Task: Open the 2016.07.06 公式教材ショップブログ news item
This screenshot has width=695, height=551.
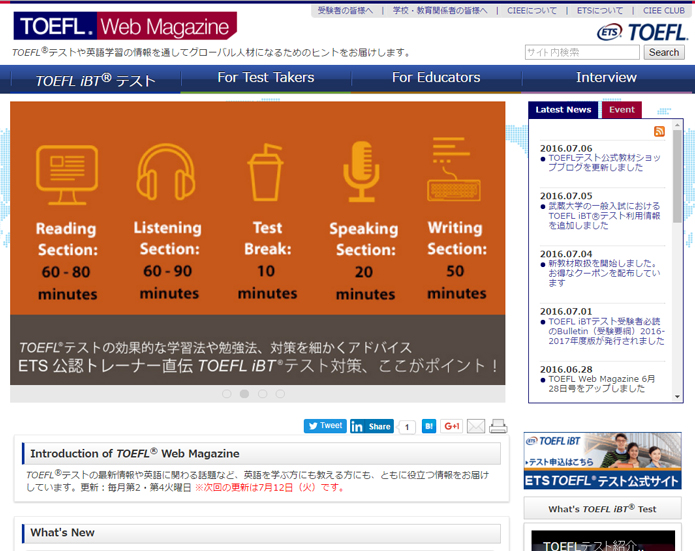Action: (604, 163)
